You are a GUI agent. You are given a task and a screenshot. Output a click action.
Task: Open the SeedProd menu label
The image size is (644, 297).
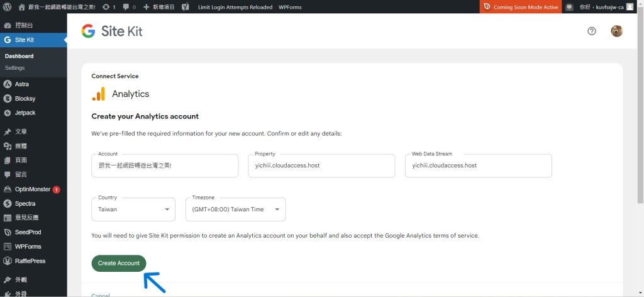[28, 232]
